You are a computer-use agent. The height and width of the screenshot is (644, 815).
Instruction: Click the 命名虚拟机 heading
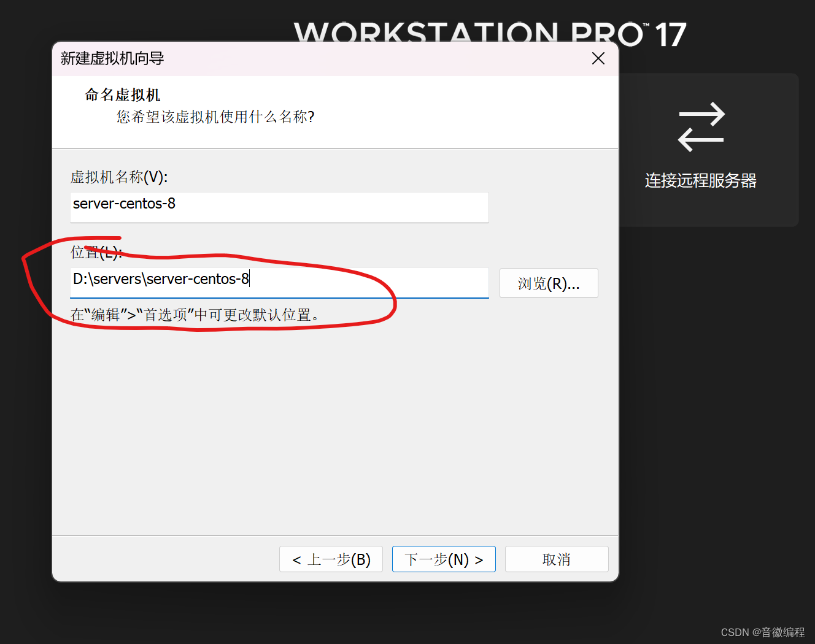[x=122, y=94]
